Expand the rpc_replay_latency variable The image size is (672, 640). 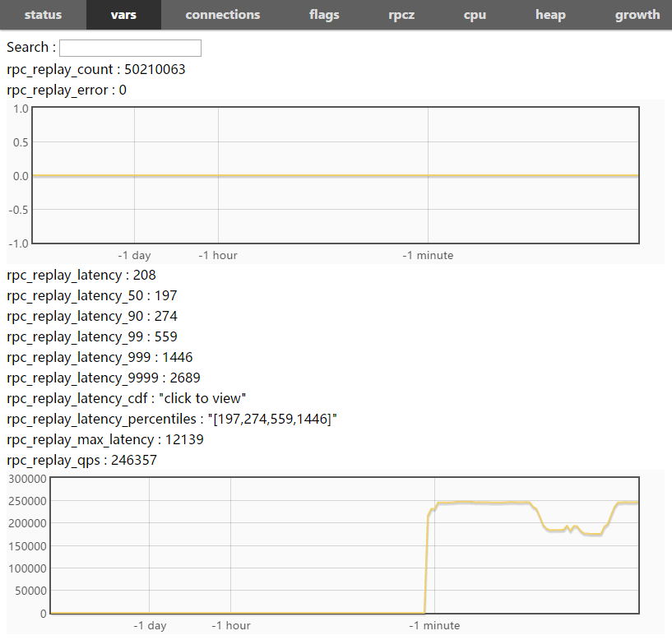(x=81, y=275)
